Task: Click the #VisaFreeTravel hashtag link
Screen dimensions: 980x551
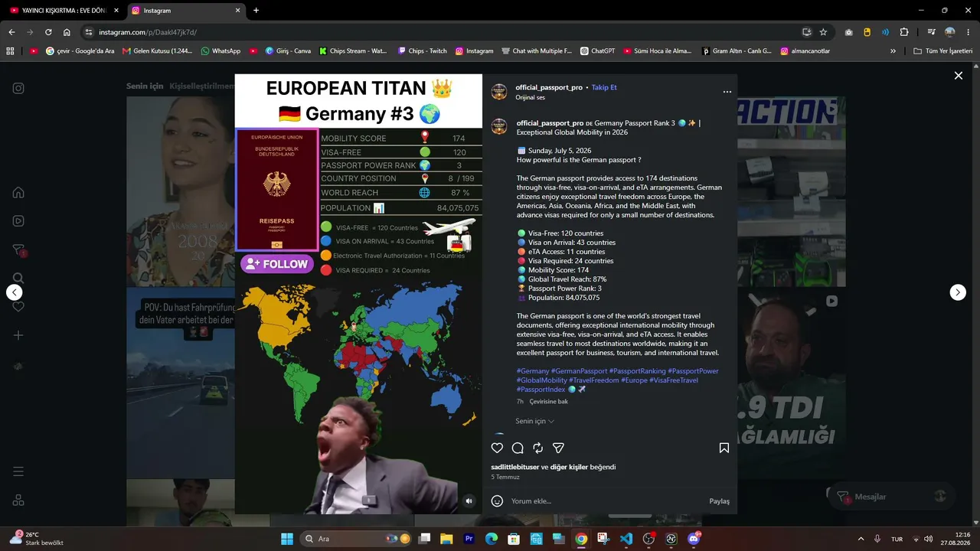Action: click(x=674, y=380)
